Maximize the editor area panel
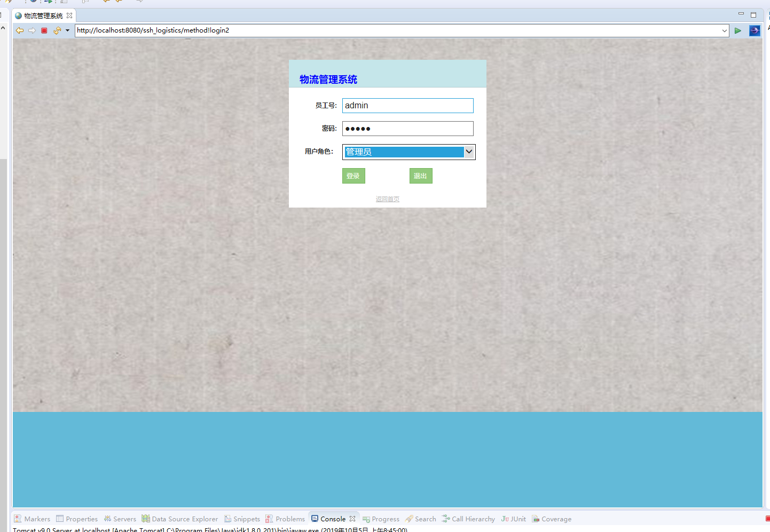The image size is (770, 532). pyautogui.click(x=753, y=14)
